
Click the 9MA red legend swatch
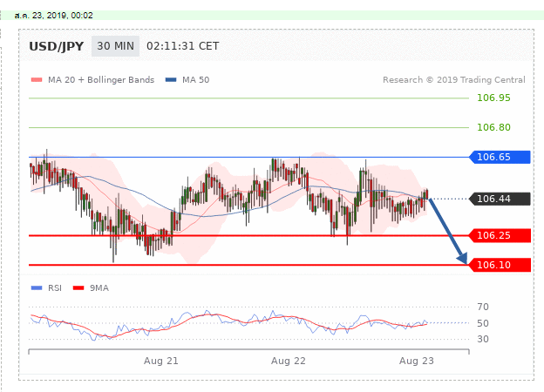(x=78, y=288)
